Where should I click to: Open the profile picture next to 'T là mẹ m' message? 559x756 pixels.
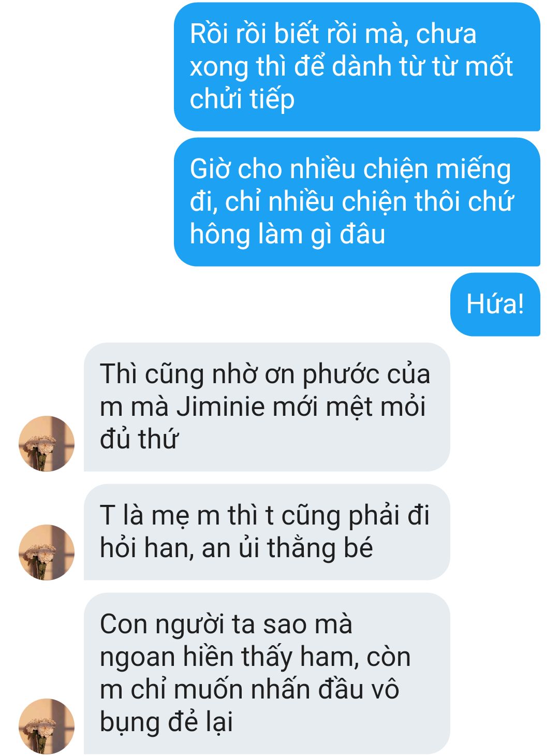pyautogui.click(x=47, y=552)
